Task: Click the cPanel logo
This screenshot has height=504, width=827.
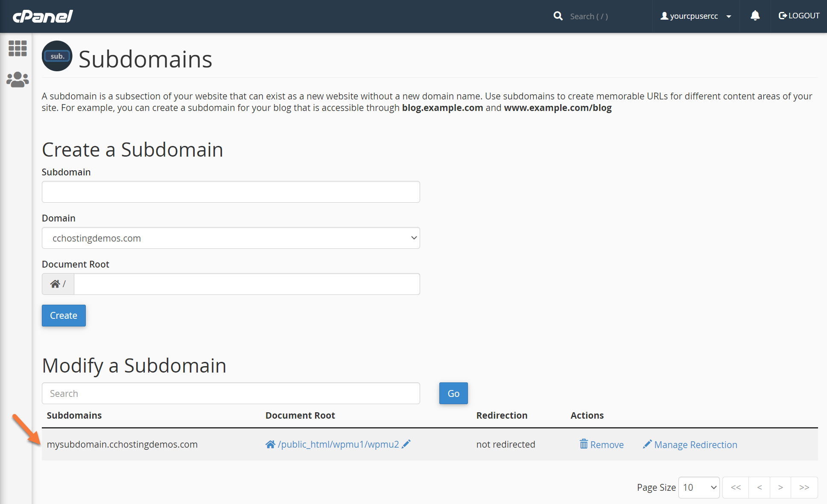Action: (43, 16)
